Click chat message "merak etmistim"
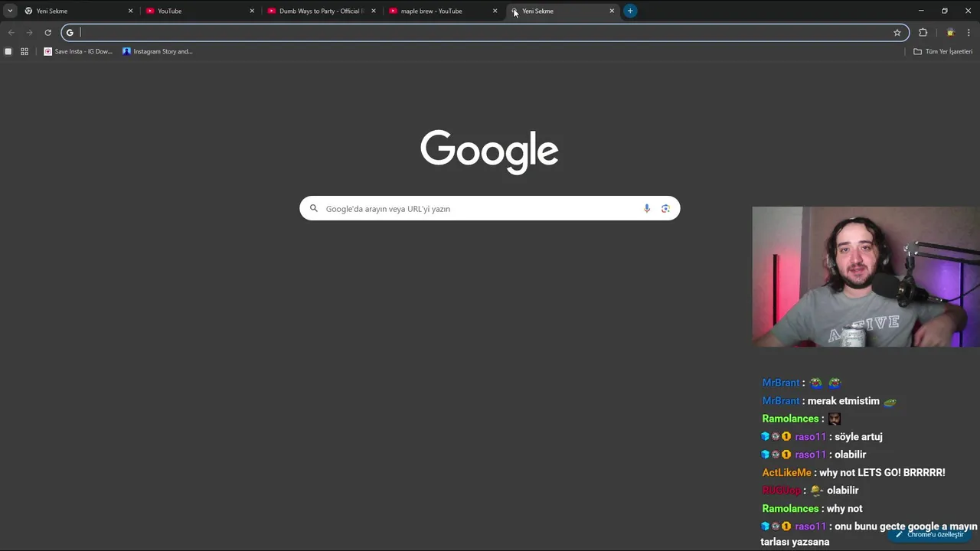Screen dimensions: 980x551 click(843, 401)
